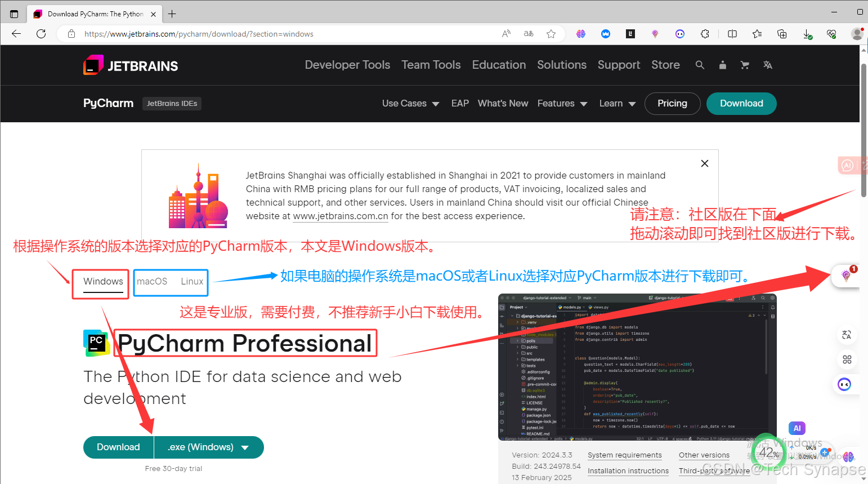Image resolution: width=868 pixels, height=484 pixels.
Task: Click the lightbulb assistant icon with badge
Action: click(845, 276)
